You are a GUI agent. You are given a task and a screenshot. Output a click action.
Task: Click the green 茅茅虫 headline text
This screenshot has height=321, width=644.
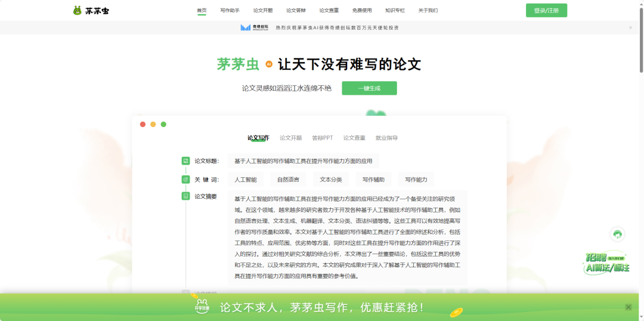[x=238, y=64]
